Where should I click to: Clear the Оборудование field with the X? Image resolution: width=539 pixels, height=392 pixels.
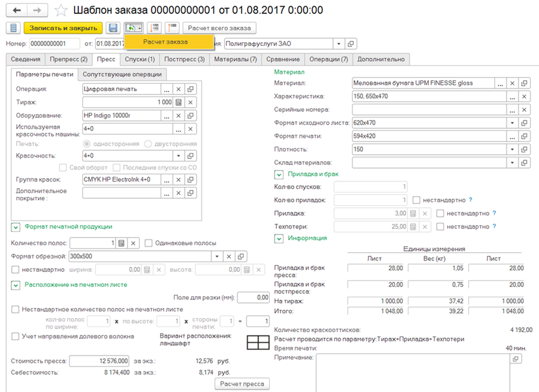point(191,115)
